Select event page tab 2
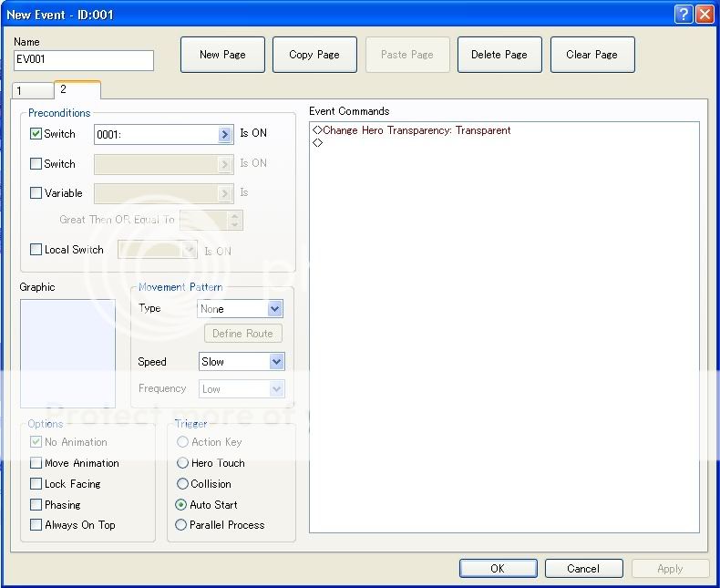 [x=77, y=90]
